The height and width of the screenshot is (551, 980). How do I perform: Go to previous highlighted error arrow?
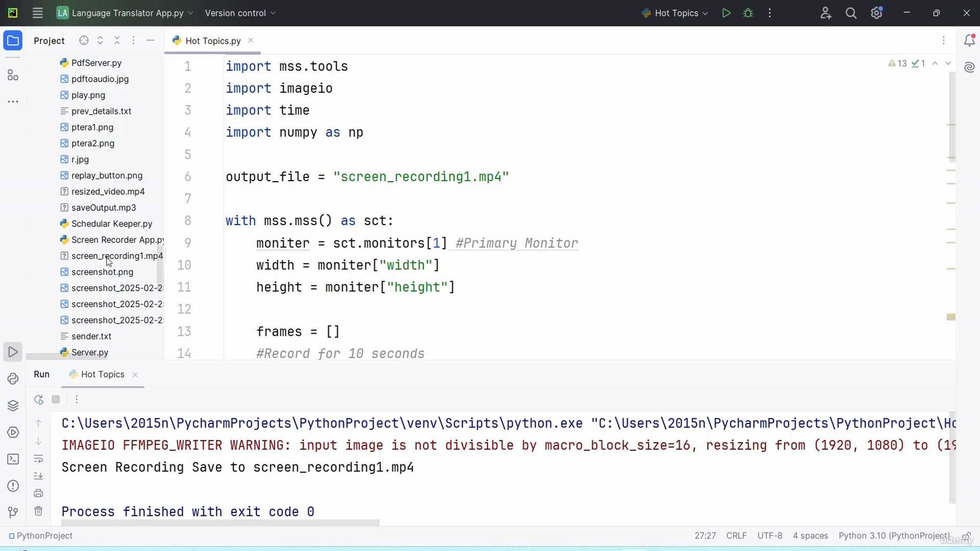pyautogui.click(x=935, y=64)
